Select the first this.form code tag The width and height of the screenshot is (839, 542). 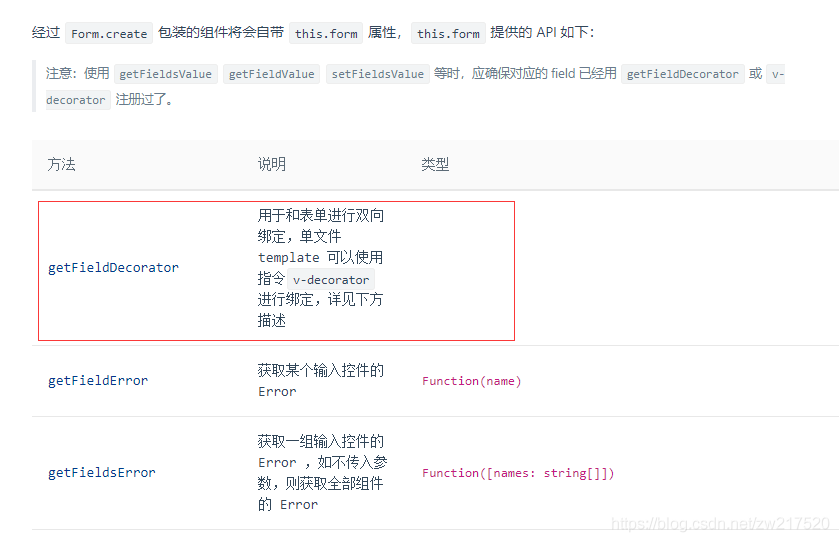tap(326, 33)
